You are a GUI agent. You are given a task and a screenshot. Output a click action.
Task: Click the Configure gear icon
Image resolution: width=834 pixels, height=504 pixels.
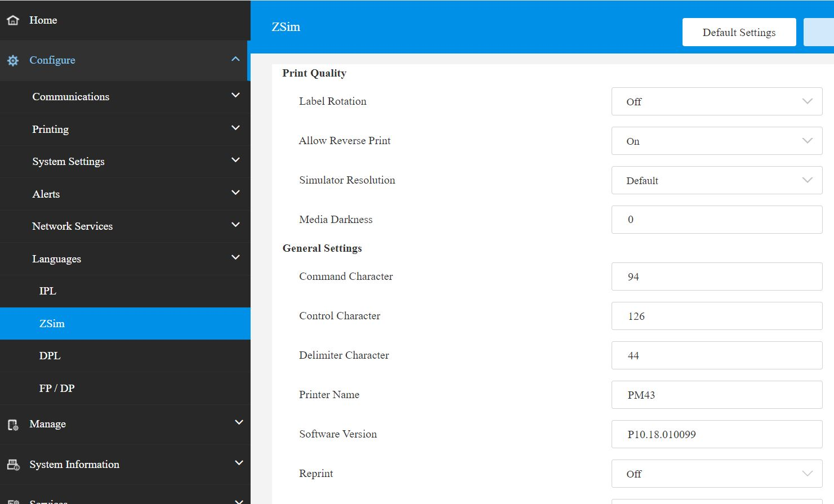(12, 60)
